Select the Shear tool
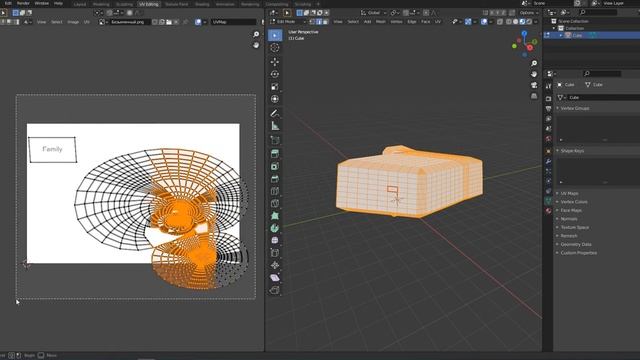The width and height of the screenshot is (640, 360). (275, 278)
